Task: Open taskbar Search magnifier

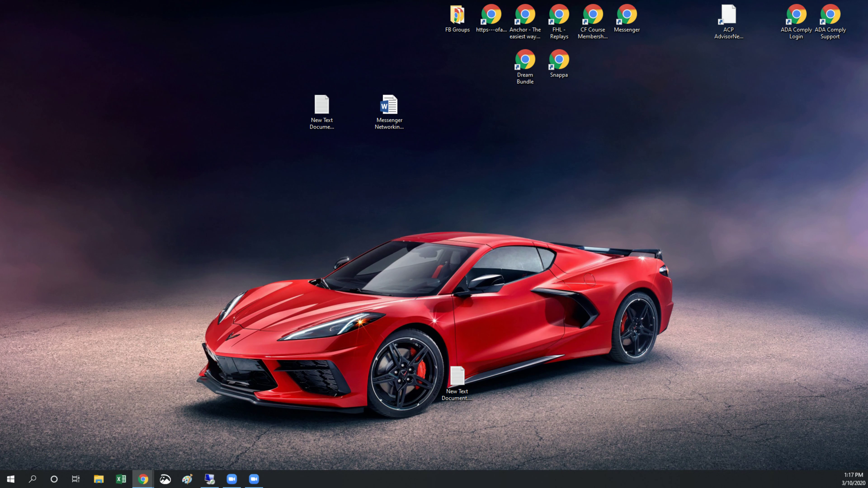Action: [32, 479]
